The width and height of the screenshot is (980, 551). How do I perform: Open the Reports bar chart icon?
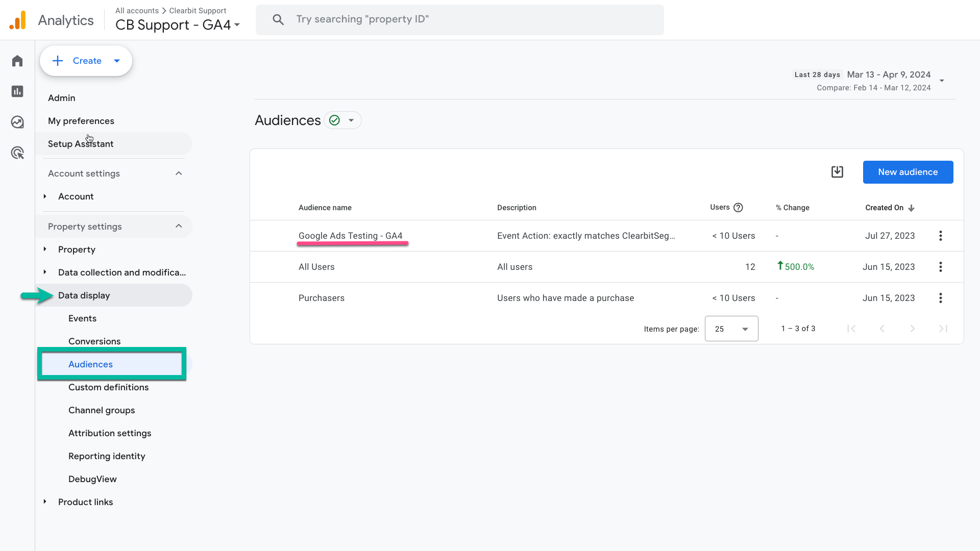[x=17, y=91]
